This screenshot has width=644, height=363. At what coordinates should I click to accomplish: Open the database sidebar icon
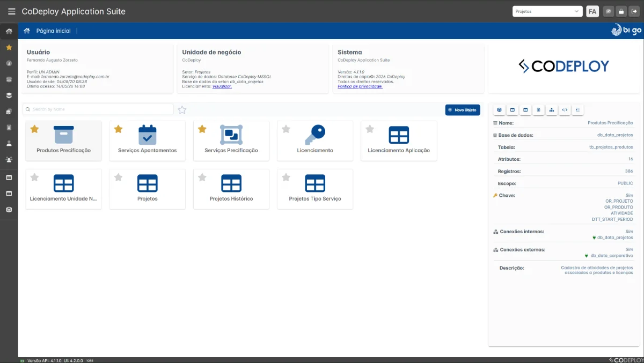[9, 79]
